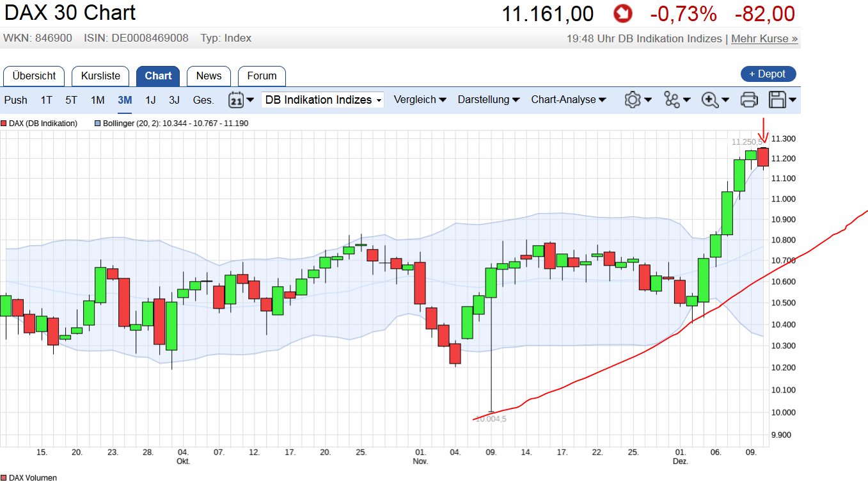Follow the Mehr Kurse » link
This screenshot has width=868, height=482.
(x=764, y=38)
